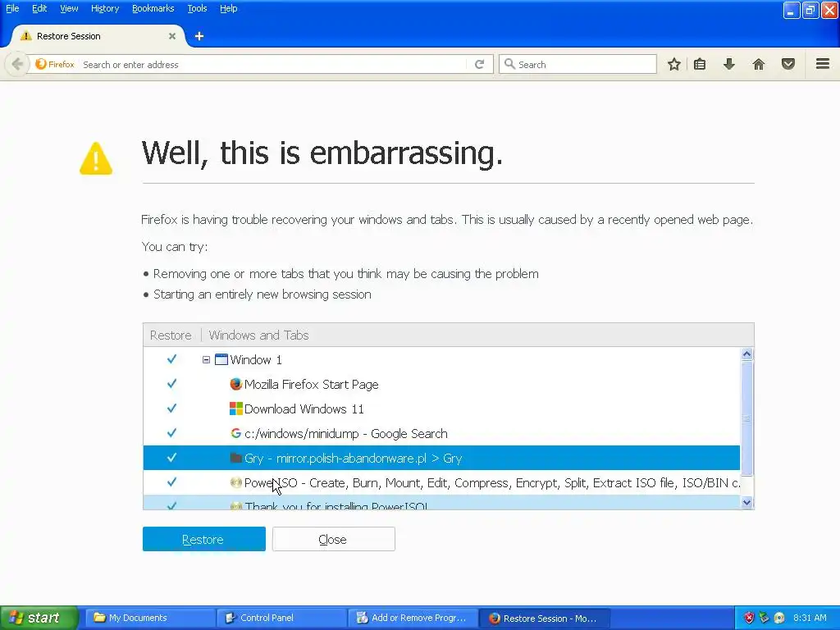
Task: Click the magnifier icon in the Search box
Action: pos(509,64)
